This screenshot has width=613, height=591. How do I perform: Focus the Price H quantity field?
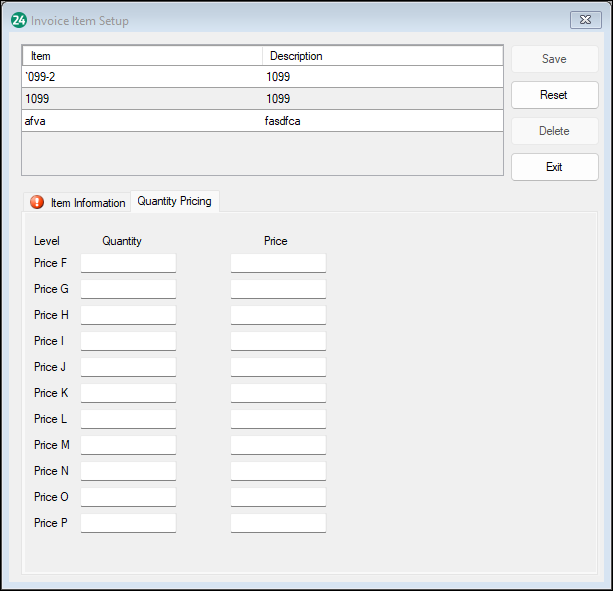click(128, 315)
